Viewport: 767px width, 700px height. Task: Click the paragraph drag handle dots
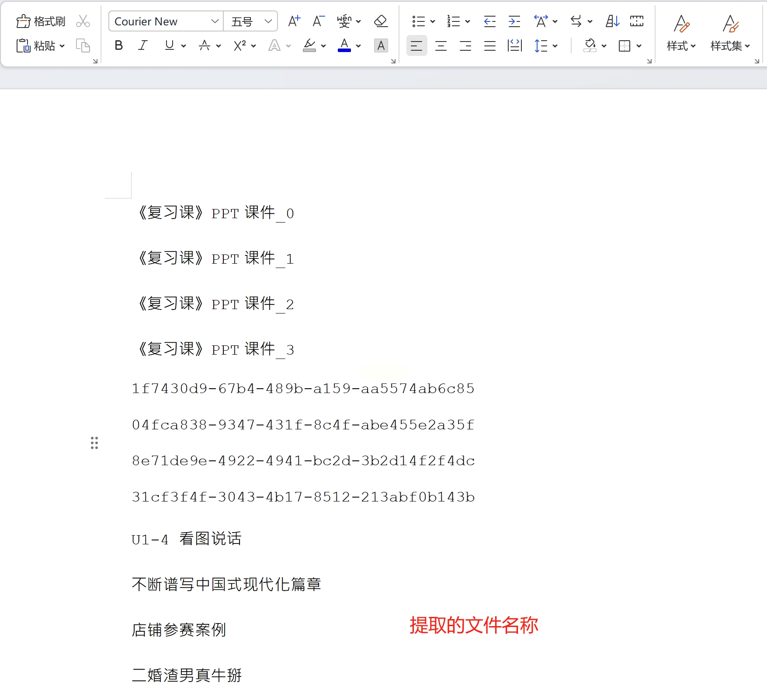click(x=94, y=443)
